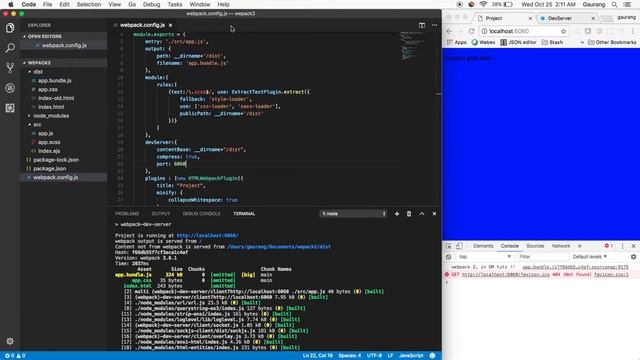The image size is (640, 360).
Task: Show more DevTools tabs via the chevron
Action: coord(580,246)
